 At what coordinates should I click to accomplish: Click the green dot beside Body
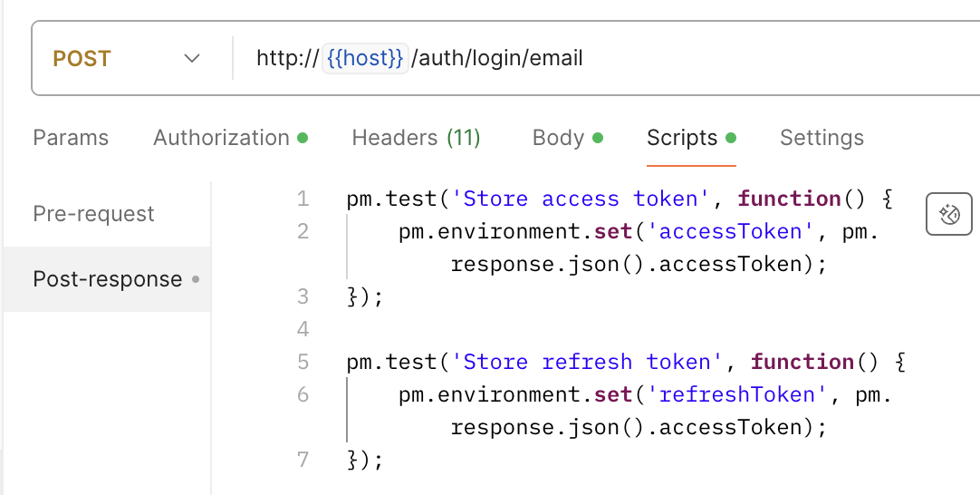pyautogui.click(x=598, y=138)
